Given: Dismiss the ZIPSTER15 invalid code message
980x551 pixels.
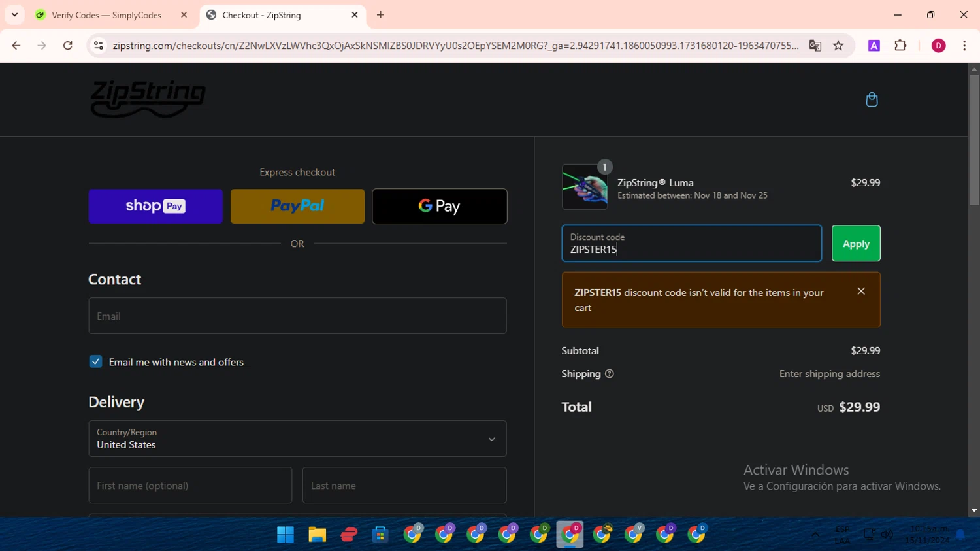Looking at the screenshot, I should [x=861, y=292].
